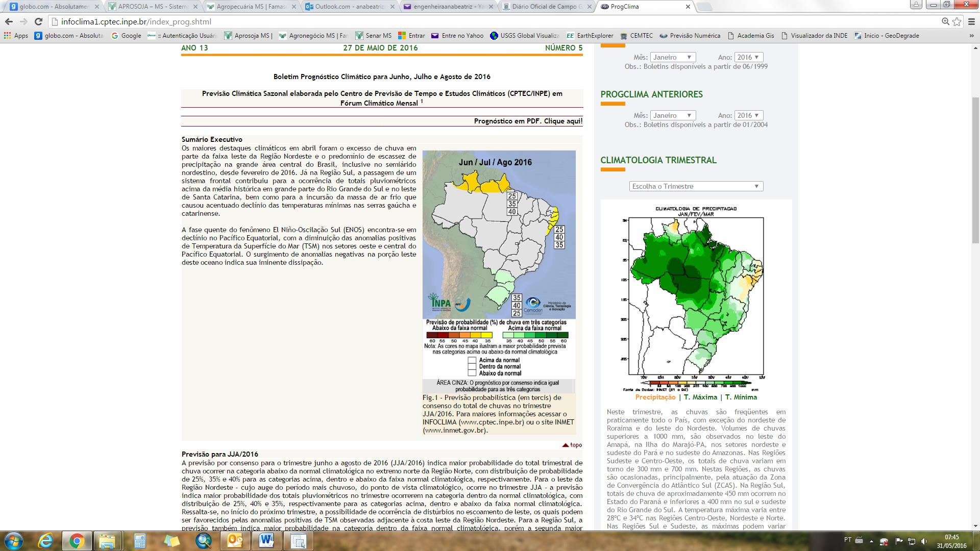Select the Precipitação climatology link
Viewport: 980px width, 551px height.
coord(655,397)
